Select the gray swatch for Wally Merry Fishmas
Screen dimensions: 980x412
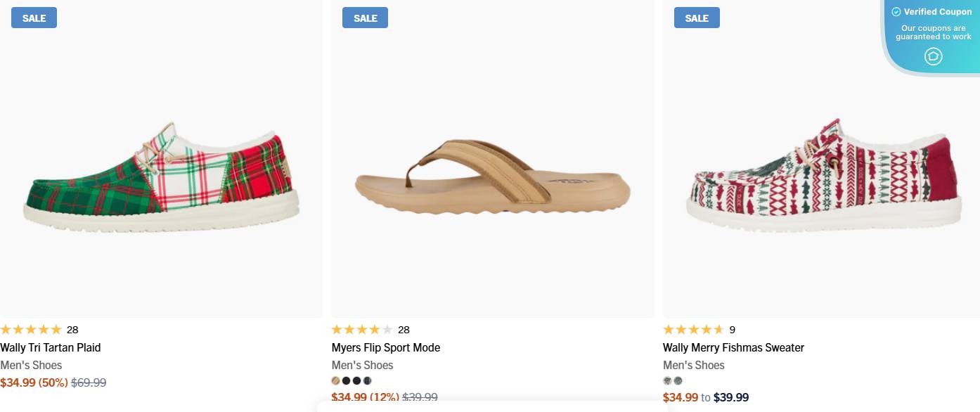[x=678, y=380]
